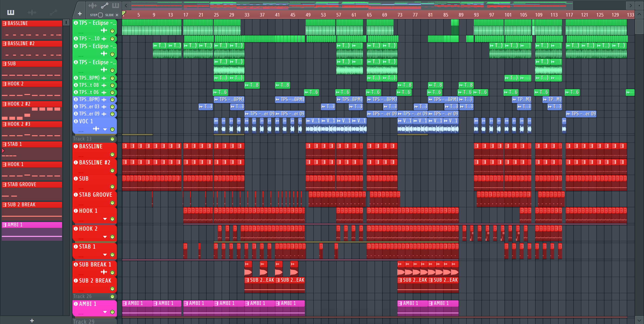Image resolution: width=644 pixels, height=324 pixels.
Task: Click pattern icon beside STAB GROOVE in picker
Action: coord(4,184)
